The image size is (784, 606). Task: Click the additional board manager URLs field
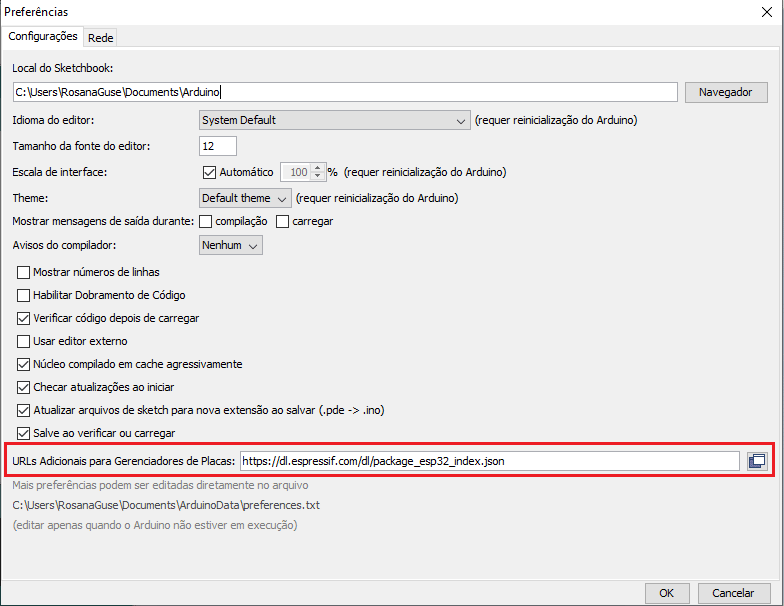(490, 461)
